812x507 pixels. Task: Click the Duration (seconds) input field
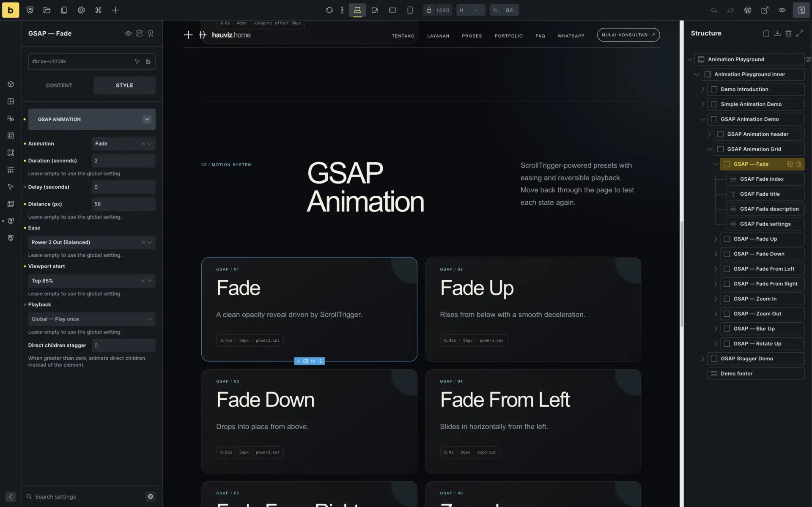point(123,161)
